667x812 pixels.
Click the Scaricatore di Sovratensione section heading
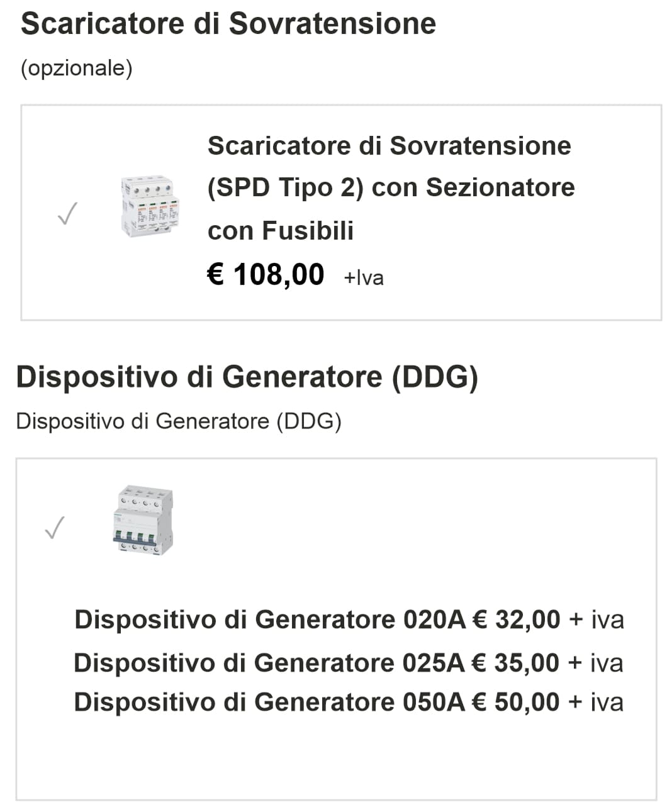[x=228, y=24]
